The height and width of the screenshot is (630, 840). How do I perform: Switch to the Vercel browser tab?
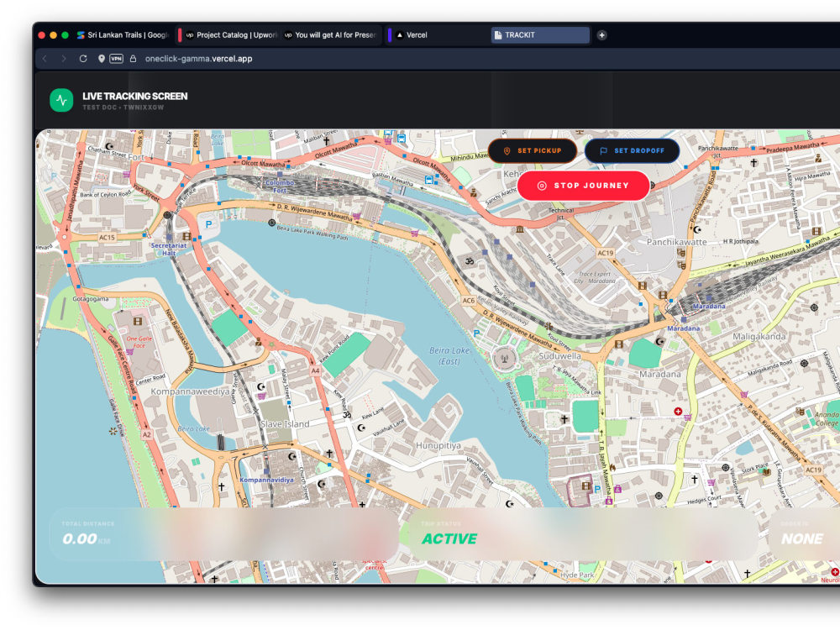[439, 35]
